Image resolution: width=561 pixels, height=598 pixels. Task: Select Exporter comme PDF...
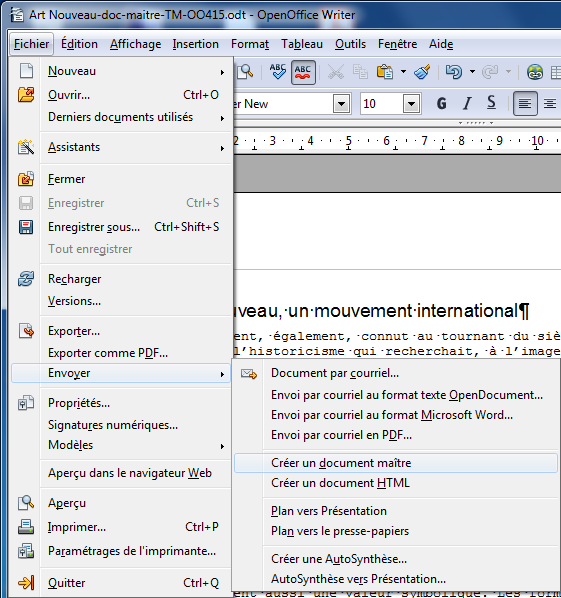[121, 353]
